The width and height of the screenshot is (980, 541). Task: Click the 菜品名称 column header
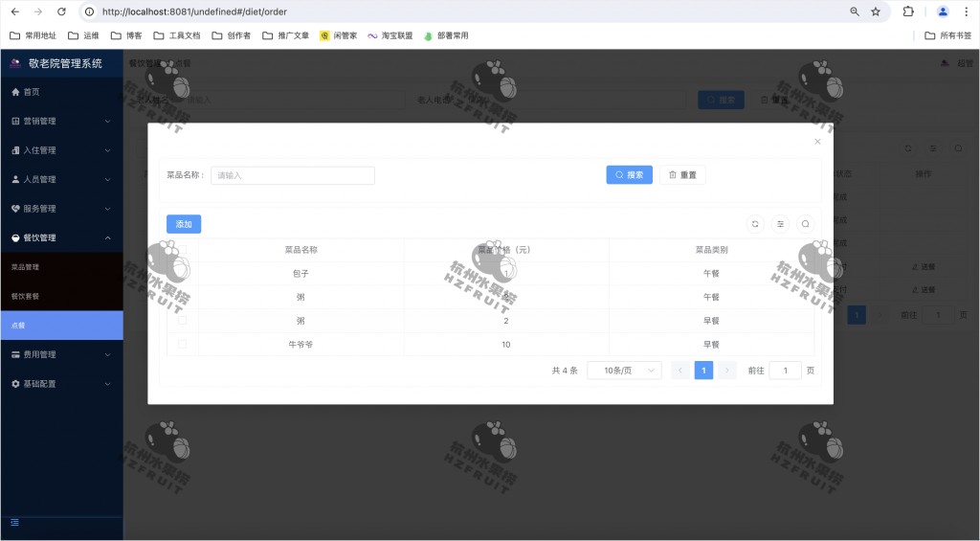(x=301, y=250)
